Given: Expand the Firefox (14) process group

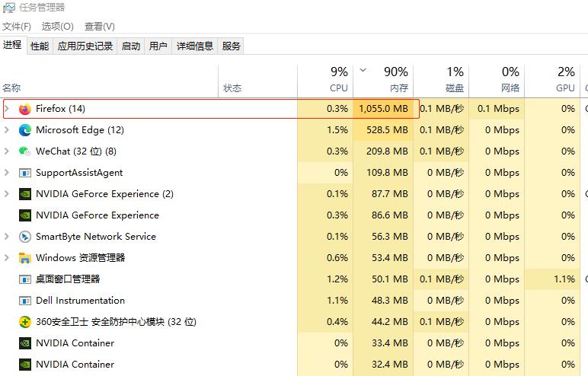Looking at the screenshot, I should (7, 109).
